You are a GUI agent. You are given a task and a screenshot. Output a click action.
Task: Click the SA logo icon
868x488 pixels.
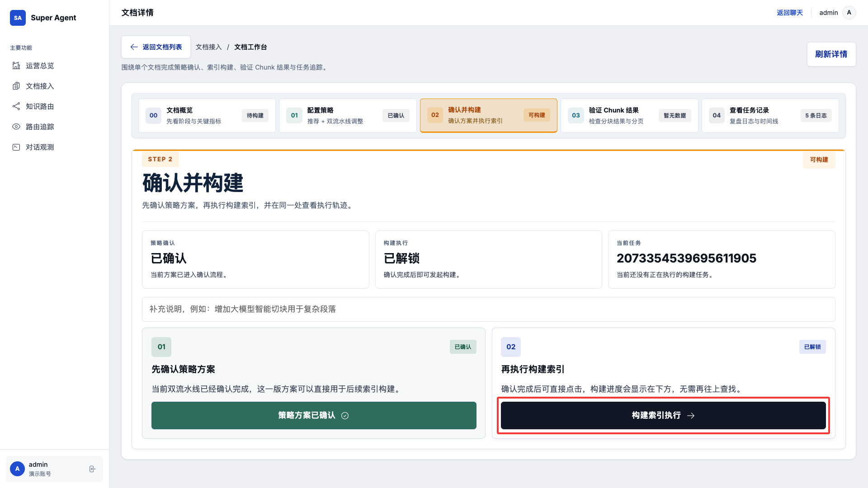click(18, 18)
